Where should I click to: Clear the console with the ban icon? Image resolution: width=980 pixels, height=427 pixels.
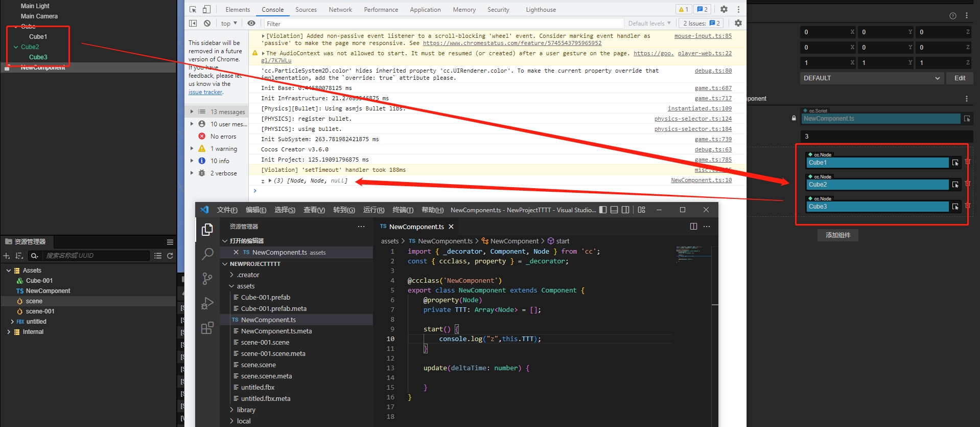(x=207, y=23)
